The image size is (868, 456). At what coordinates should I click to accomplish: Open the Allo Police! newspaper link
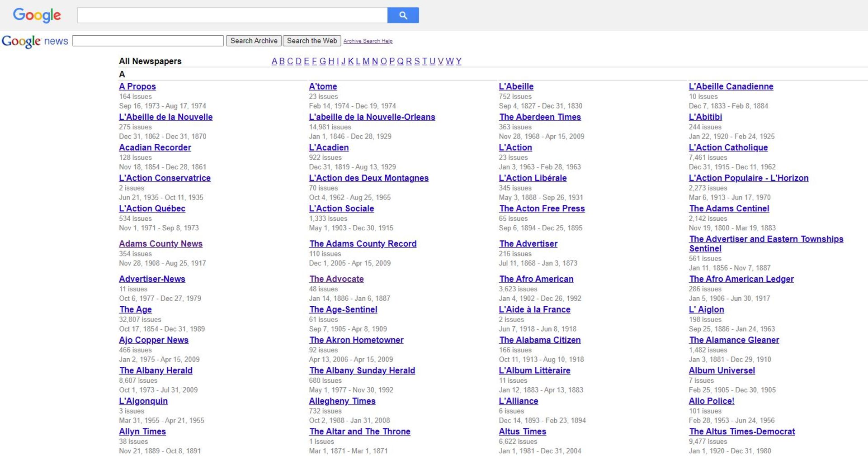[711, 401]
